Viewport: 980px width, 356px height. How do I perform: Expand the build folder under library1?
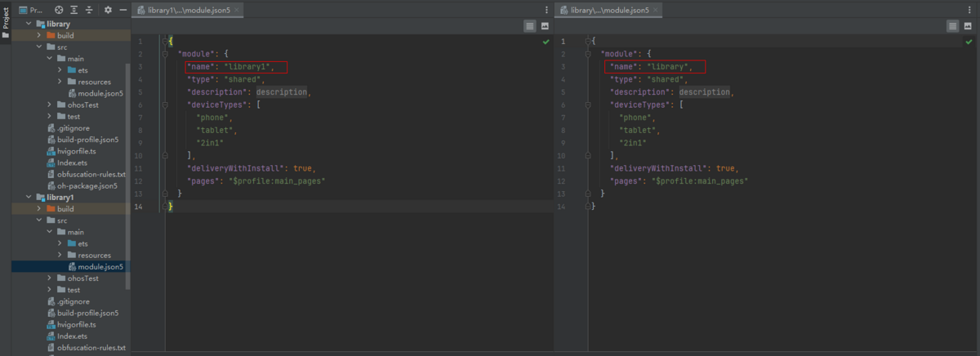39,209
